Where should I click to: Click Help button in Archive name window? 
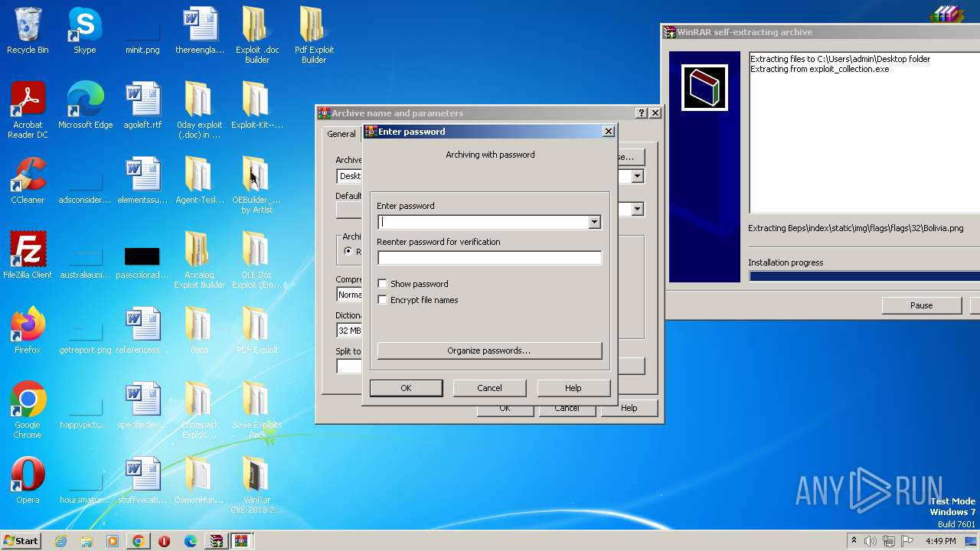[629, 408]
